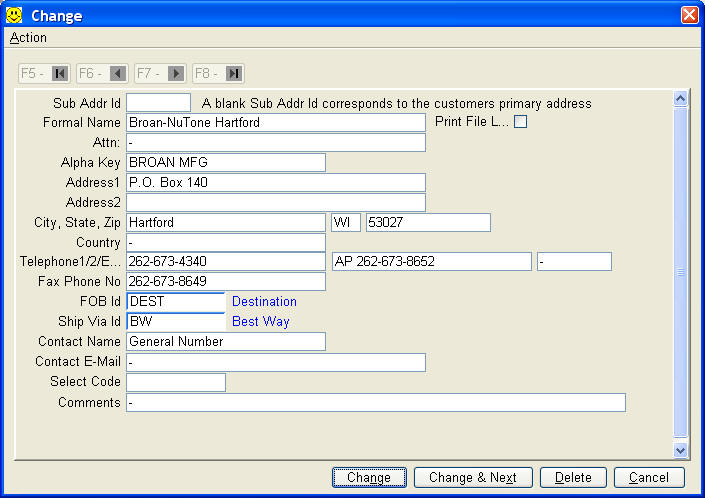Viewport: 705px width, 498px height.
Task: Click the Telephone1/2/E... label
Action: coord(70,262)
